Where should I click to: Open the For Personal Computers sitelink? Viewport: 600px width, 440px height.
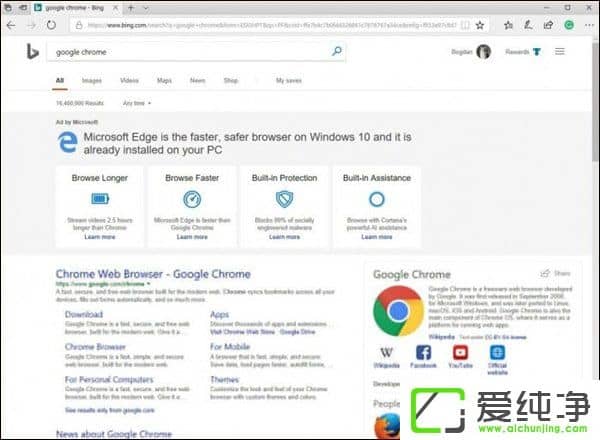pos(109,380)
